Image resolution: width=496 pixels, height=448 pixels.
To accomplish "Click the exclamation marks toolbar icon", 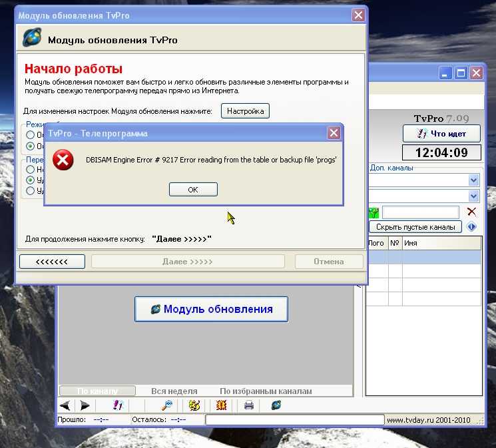I will click(x=118, y=405).
